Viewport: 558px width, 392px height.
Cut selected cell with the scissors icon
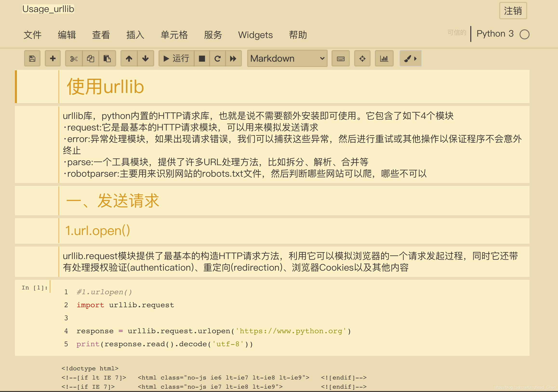pos(74,59)
